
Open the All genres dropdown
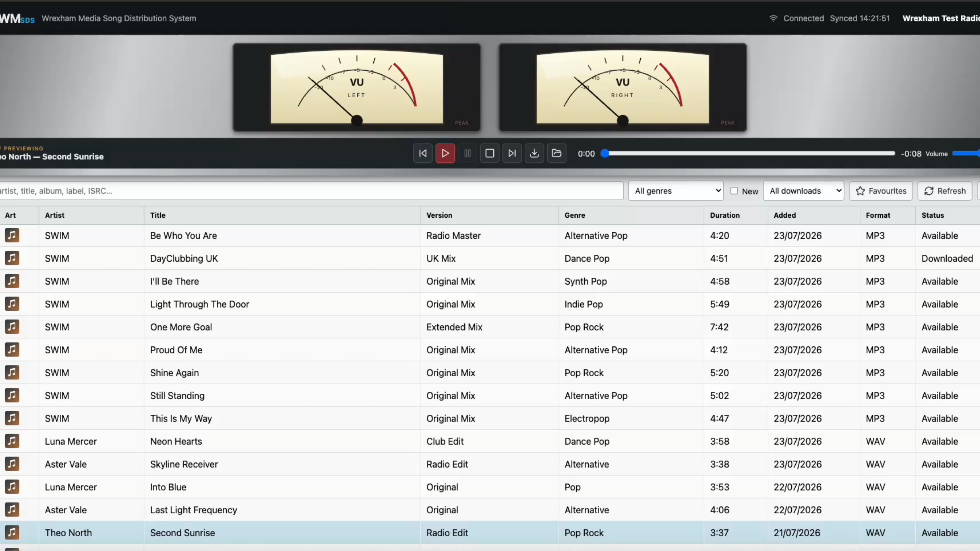676,191
